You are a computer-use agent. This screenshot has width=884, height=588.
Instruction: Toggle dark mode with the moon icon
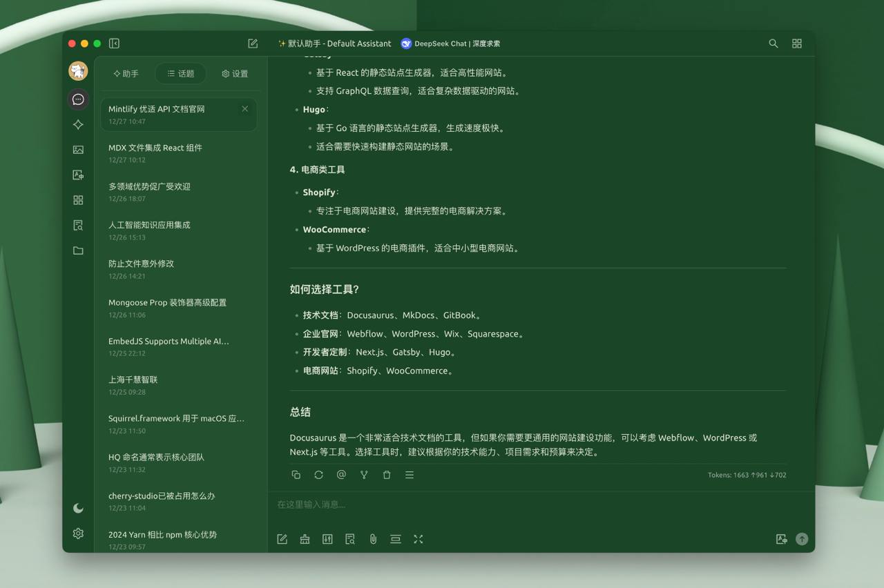[78, 508]
